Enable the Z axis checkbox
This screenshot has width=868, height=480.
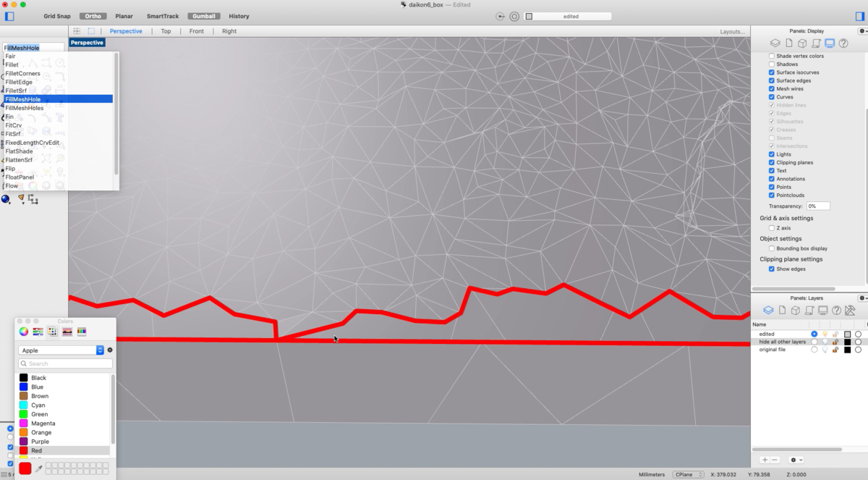772,228
